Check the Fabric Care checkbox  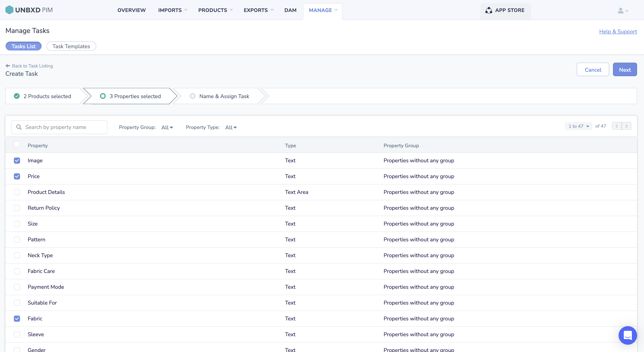[x=17, y=271]
